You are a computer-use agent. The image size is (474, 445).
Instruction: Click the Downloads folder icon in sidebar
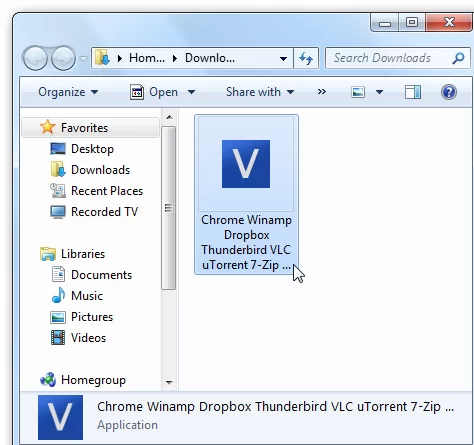pyautogui.click(x=58, y=169)
